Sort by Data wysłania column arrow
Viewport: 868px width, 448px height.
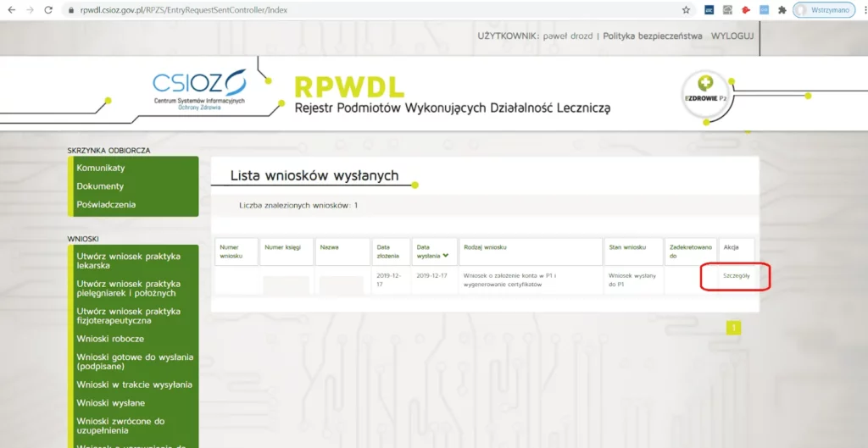coord(445,256)
